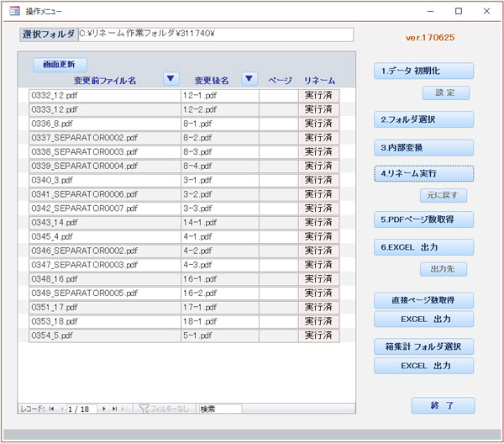Select the 0340_3.pdf filename cell
This screenshot has width=504, height=444.
click(x=103, y=180)
